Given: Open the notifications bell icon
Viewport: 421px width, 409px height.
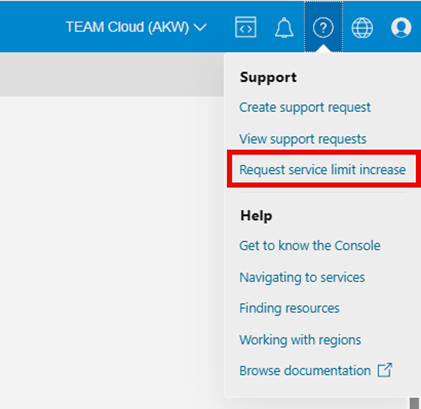Looking at the screenshot, I should [284, 27].
